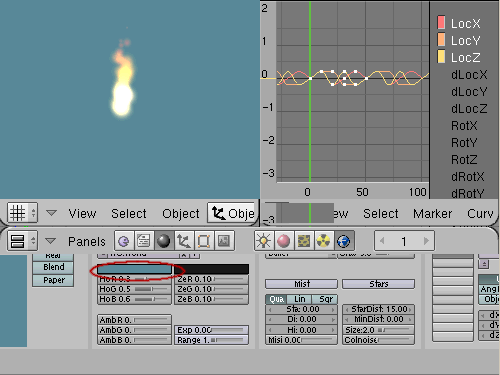Switch to Scene context image icon
500x375 pixels.
coord(224,241)
